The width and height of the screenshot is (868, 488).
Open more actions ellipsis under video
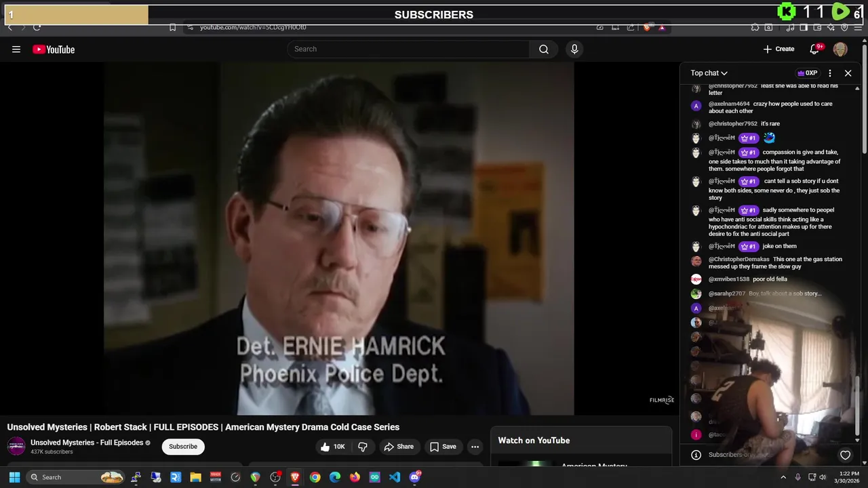475,447
